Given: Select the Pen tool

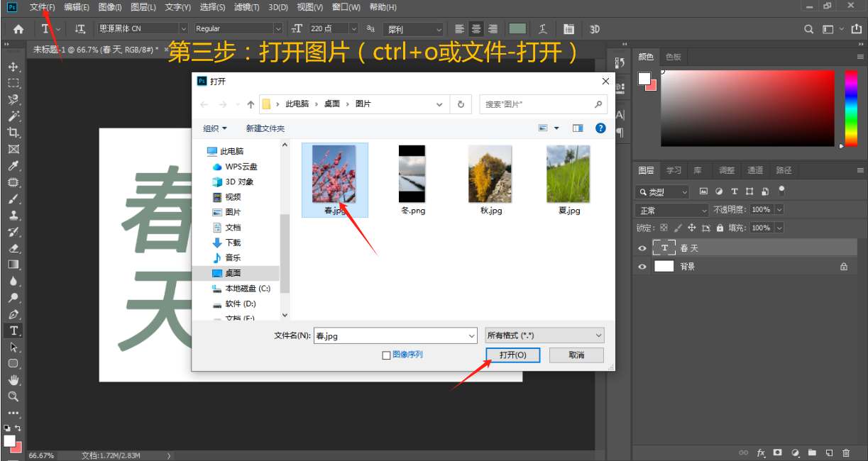Looking at the screenshot, I should point(13,314).
